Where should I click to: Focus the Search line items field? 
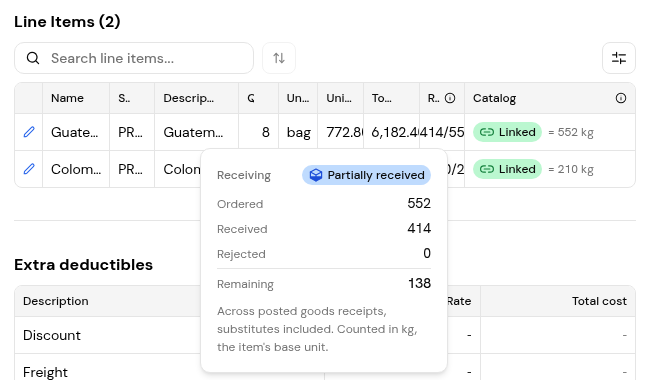click(134, 58)
